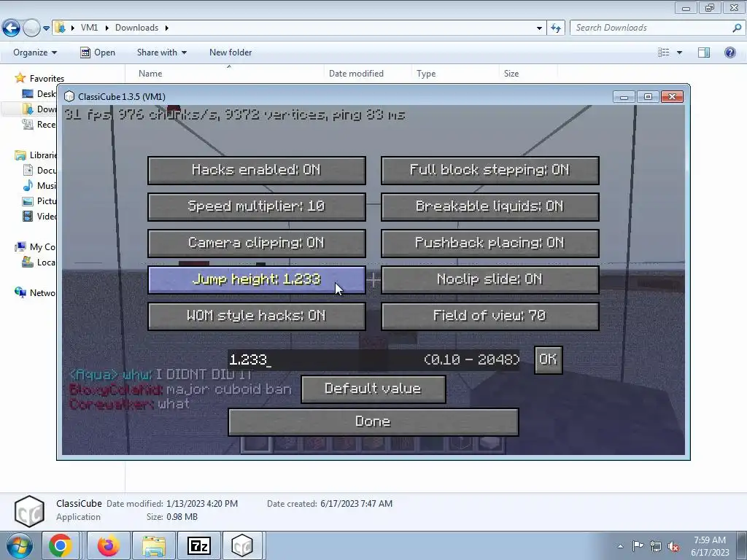
Task: Toggle the preview pane icon
Action: click(x=704, y=52)
